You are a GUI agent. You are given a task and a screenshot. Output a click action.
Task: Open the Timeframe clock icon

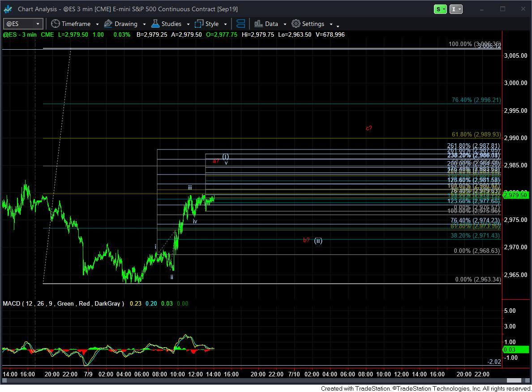click(x=55, y=24)
